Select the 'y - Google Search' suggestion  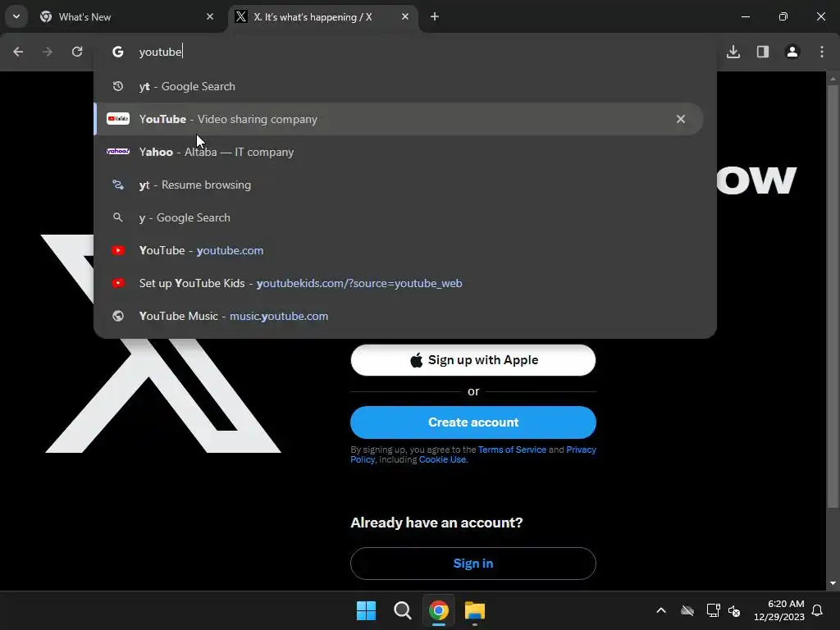click(399, 217)
